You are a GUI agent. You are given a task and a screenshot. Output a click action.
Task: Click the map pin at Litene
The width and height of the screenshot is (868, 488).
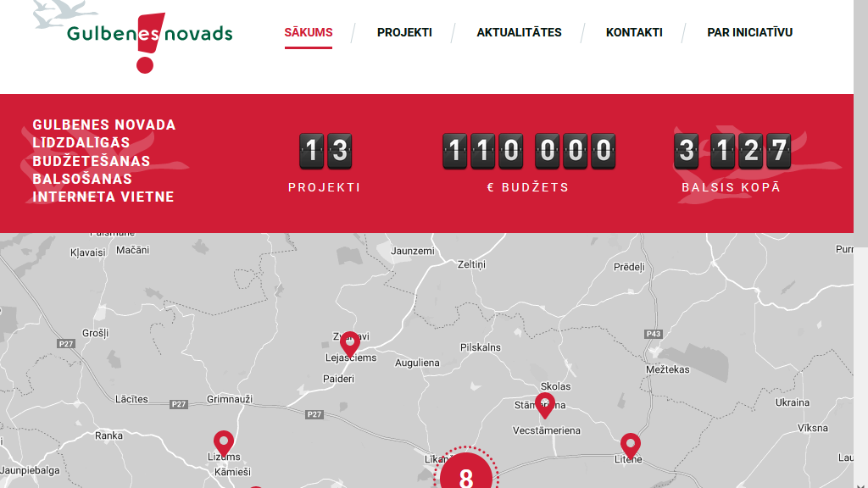[630, 446]
